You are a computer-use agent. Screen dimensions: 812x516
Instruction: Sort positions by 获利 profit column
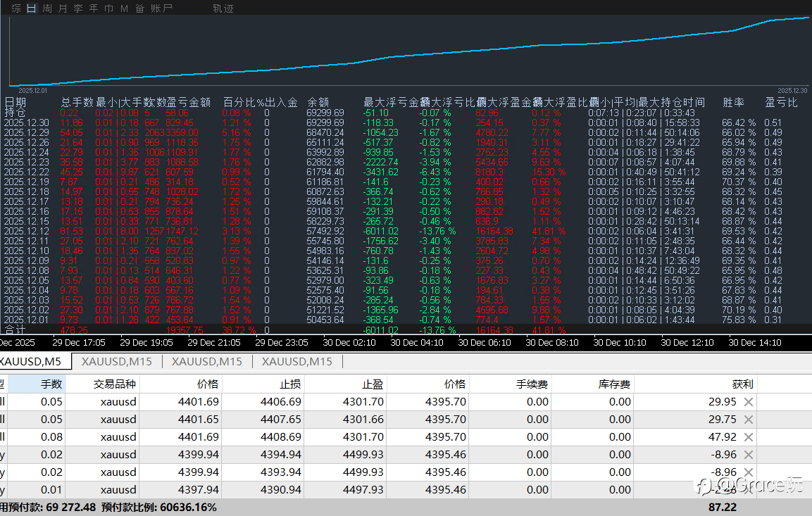[x=742, y=384]
